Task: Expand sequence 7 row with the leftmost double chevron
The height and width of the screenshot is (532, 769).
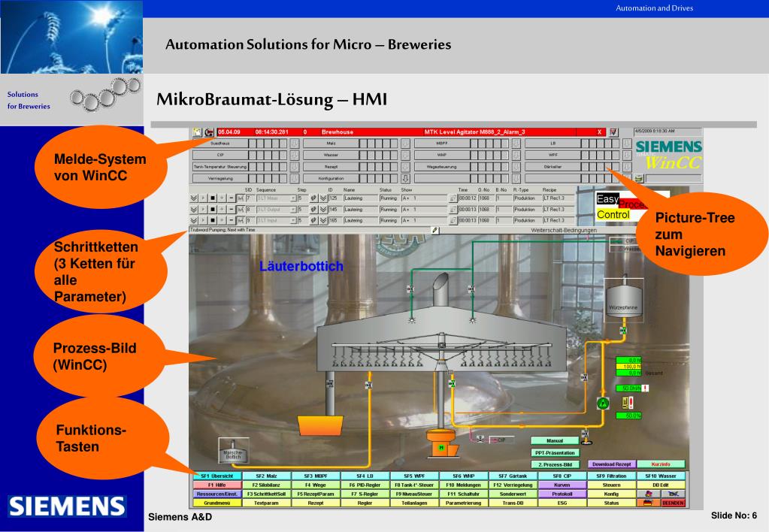Action: click(x=194, y=198)
